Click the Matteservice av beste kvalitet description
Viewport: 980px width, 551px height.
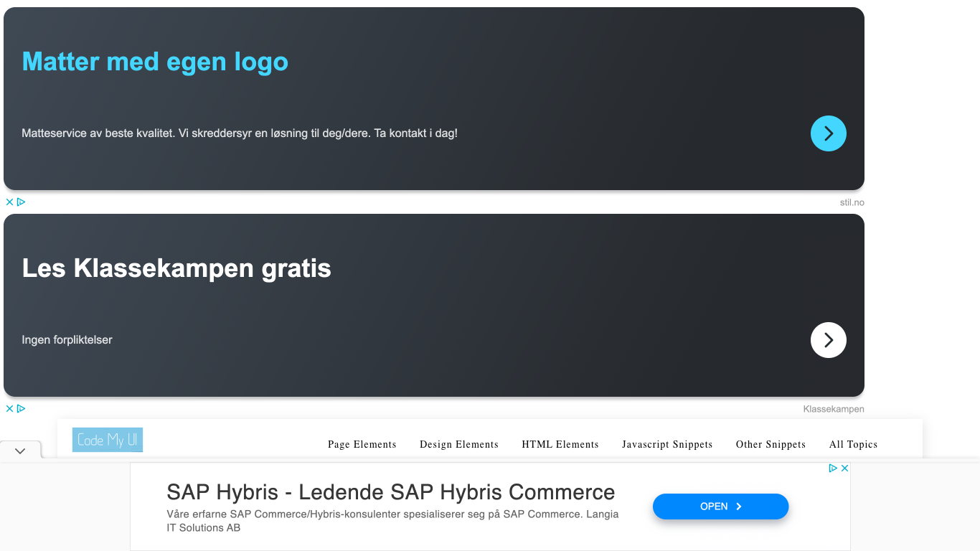[x=240, y=133]
